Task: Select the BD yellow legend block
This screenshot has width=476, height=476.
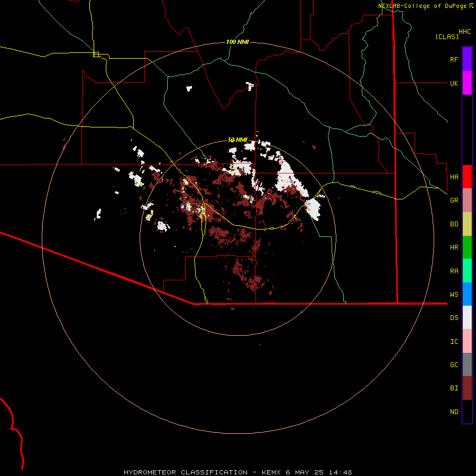Action: tap(467, 224)
